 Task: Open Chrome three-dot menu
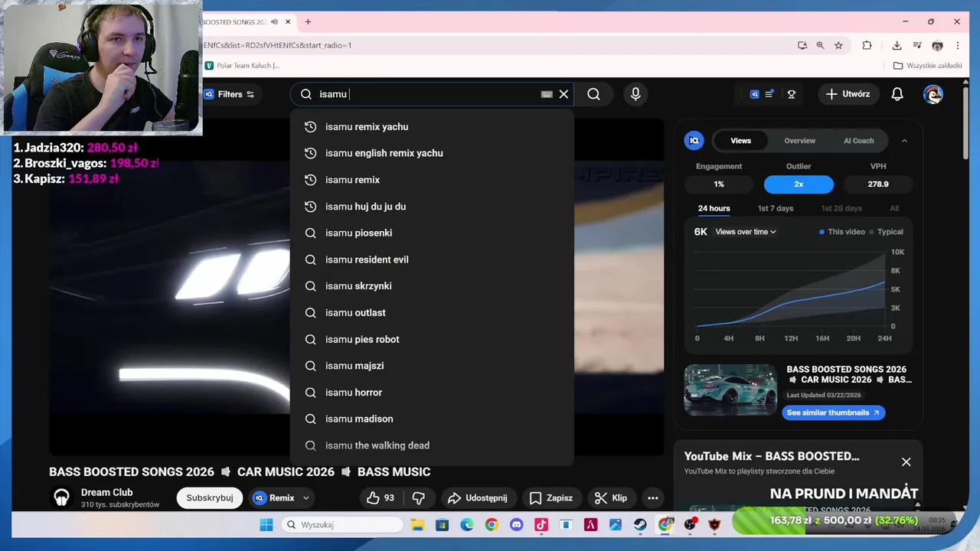[957, 45]
